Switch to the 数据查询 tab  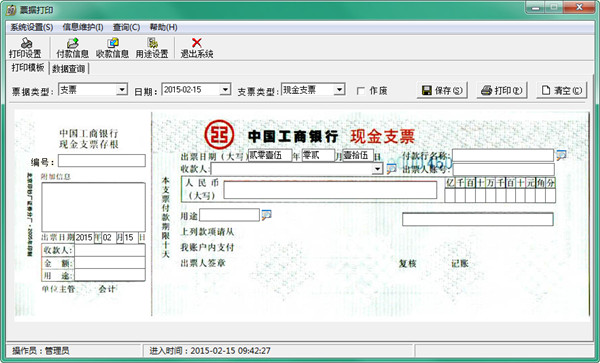(68, 68)
